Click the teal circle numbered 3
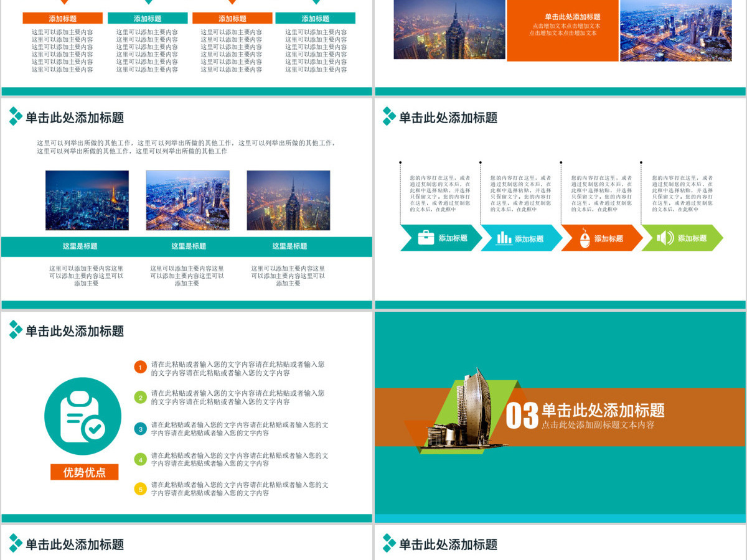The width and height of the screenshot is (747, 560). (x=141, y=429)
